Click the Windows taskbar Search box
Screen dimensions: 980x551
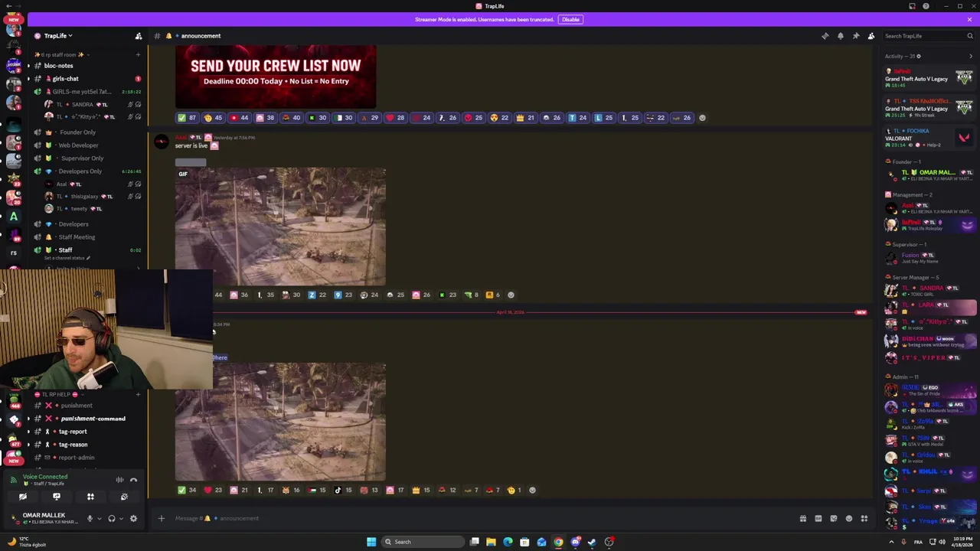423,542
